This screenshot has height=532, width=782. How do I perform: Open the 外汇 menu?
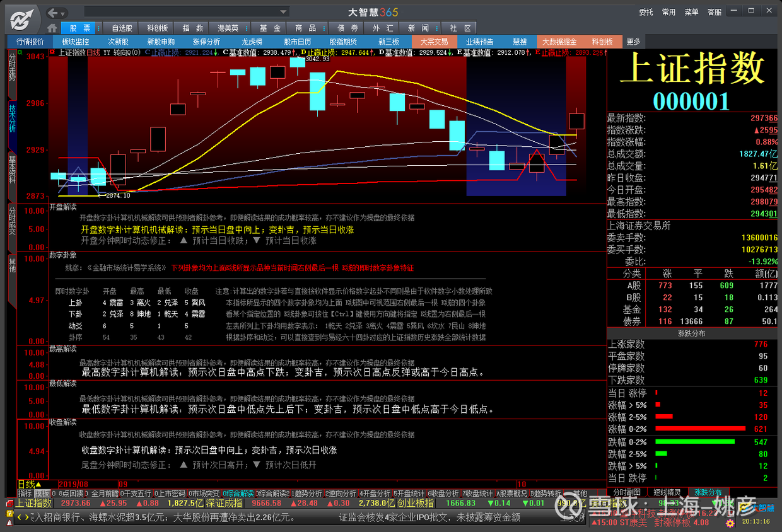tap(383, 28)
